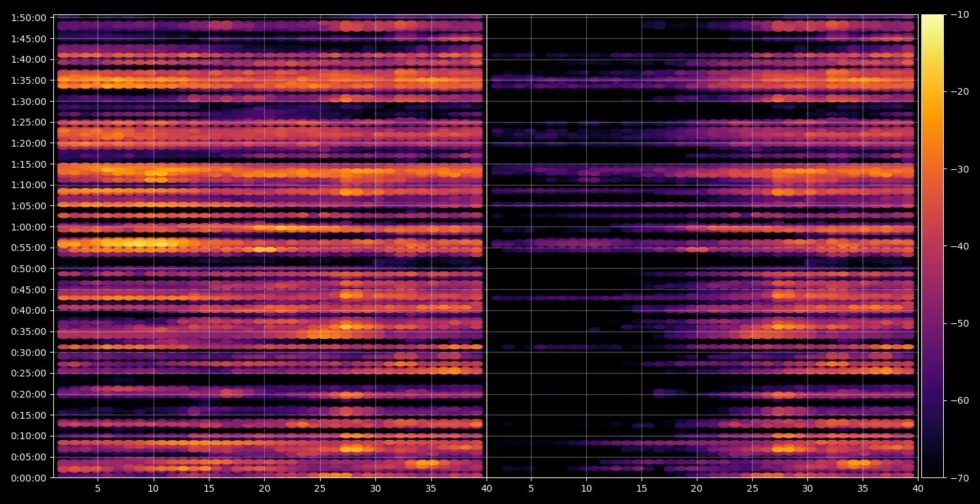
Task: Select the −70 colorbar tick label
Action: (959, 478)
